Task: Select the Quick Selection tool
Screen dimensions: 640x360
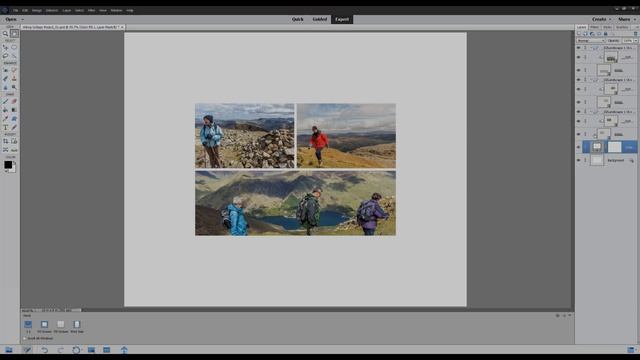Action: click(x=14, y=56)
